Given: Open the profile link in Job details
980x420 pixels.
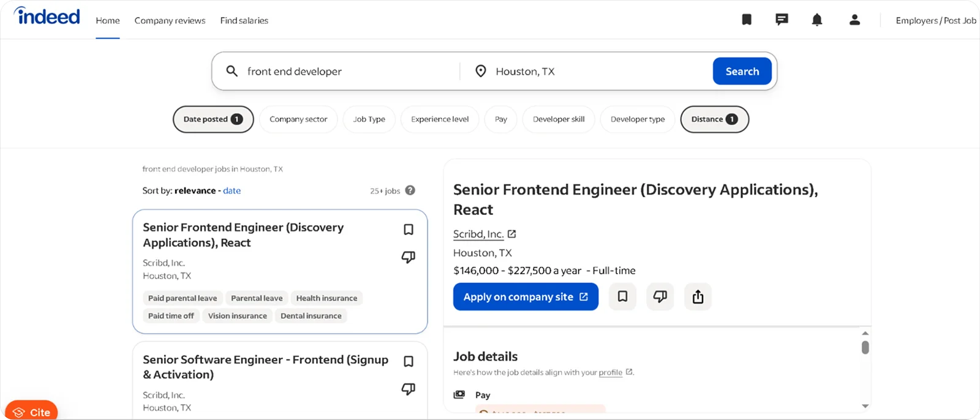Looking at the screenshot, I should (610, 372).
